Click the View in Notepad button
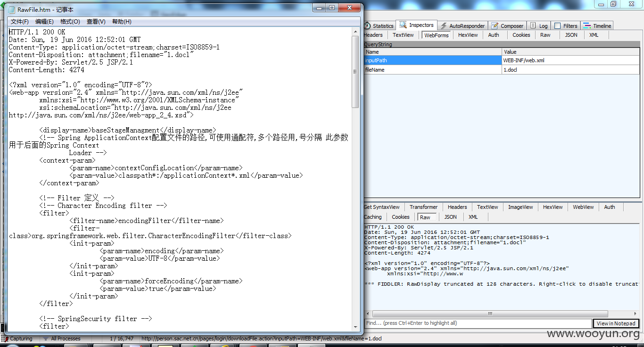The width and height of the screenshot is (644, 347). coord(616,323)
